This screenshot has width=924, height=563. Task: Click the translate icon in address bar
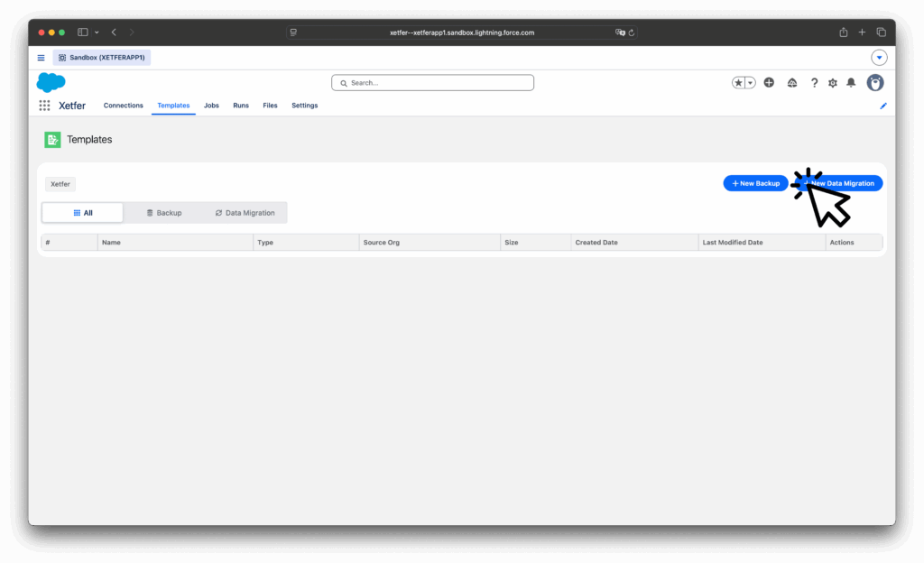620,32
